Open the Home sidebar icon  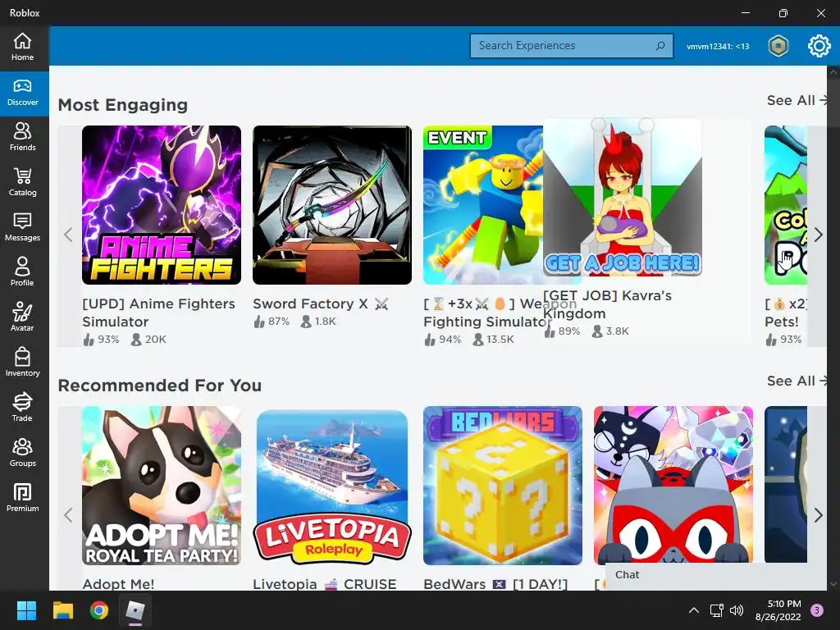click(x=22, y=47)
